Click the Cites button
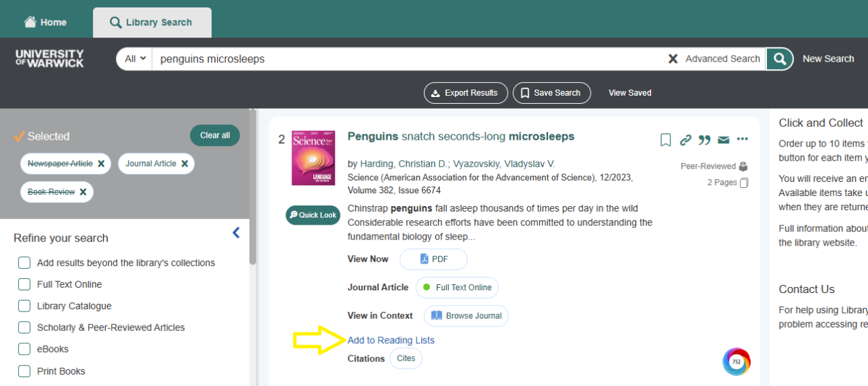 coord(406,358)
